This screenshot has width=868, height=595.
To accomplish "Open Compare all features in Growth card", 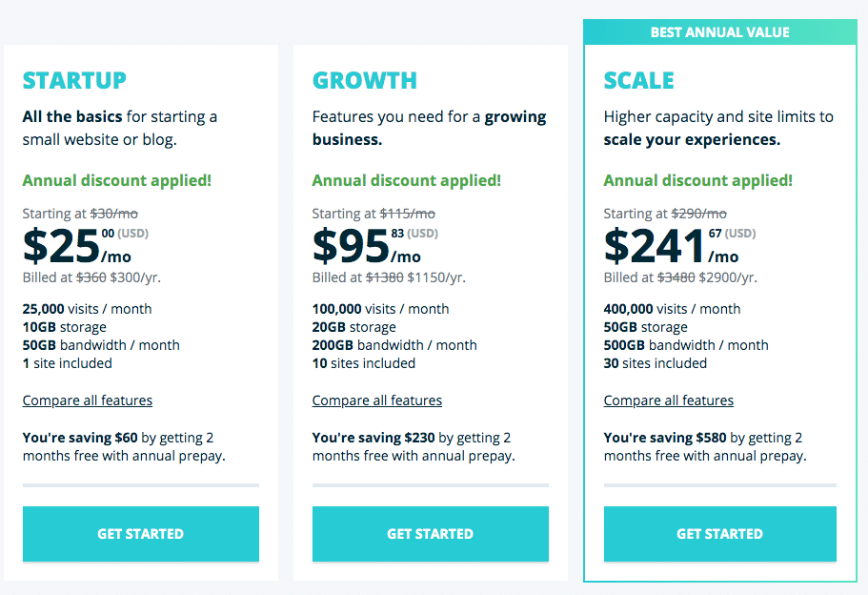I will (x=377, y=400).
